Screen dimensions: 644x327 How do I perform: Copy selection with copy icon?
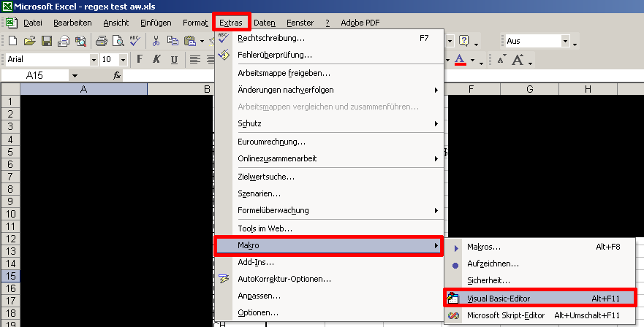pyautogui.click(x=173, y=41)
